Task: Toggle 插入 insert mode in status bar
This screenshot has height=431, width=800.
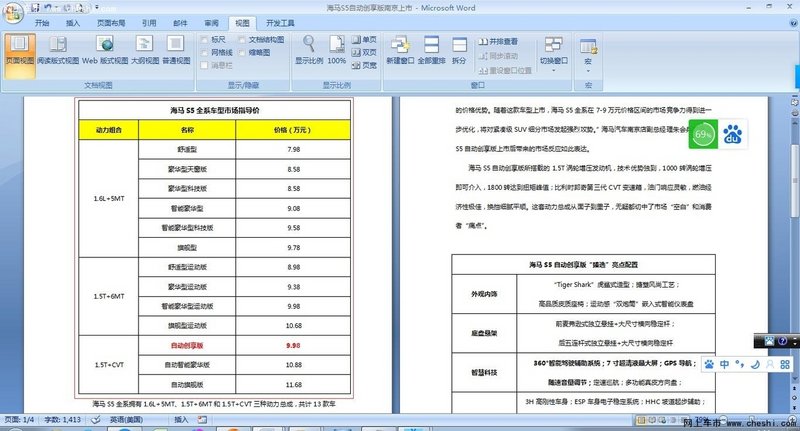Action: (x=181, y=420)
